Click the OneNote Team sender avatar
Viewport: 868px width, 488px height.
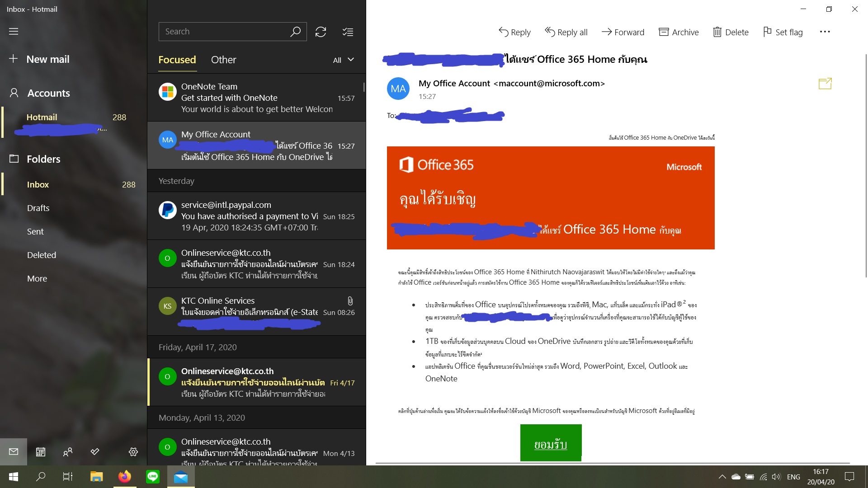click(x=167, y=92)
